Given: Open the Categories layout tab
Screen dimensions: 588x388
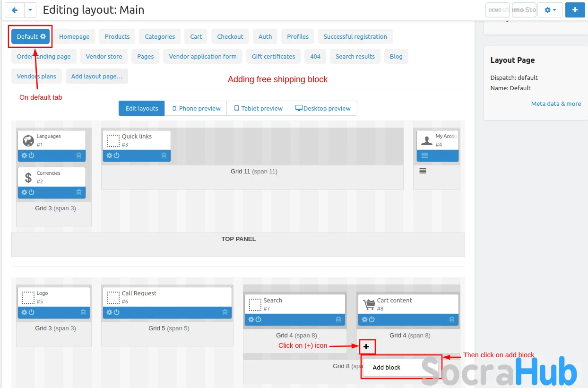Looking at the screenshot, I should [160, 36].
